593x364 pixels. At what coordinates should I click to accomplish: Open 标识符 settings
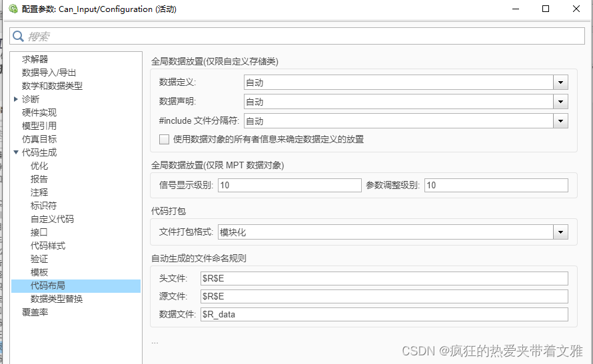(x=43, y=206)
